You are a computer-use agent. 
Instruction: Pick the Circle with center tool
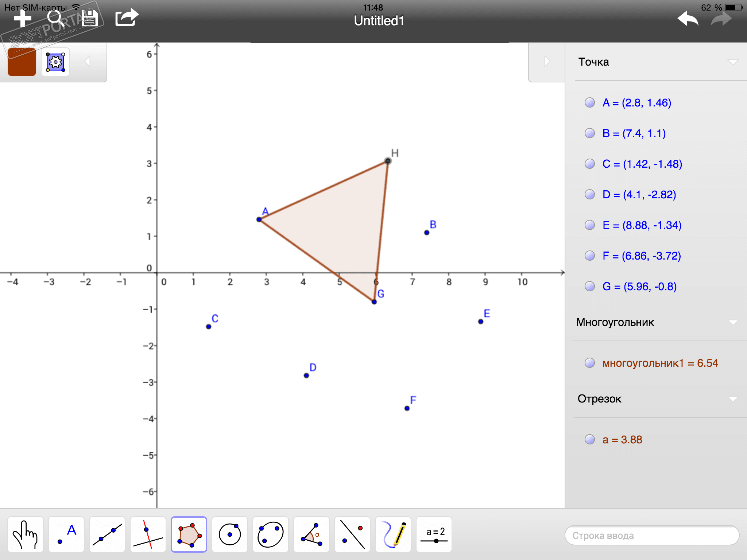click(230, 534)
